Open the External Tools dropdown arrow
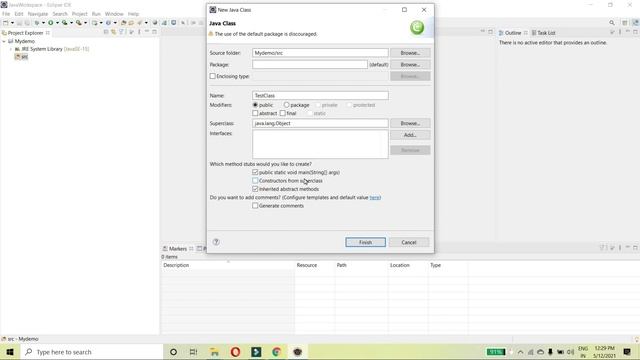 85,23
